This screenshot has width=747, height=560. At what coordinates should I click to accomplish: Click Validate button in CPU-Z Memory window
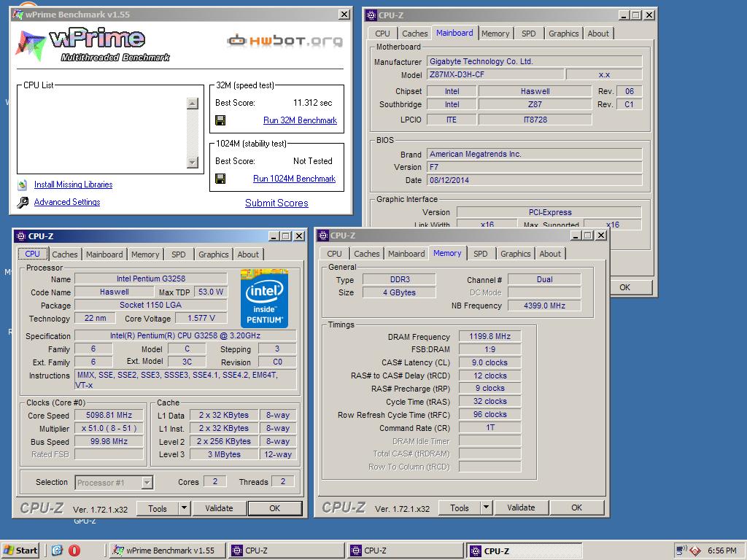point(521,508)
